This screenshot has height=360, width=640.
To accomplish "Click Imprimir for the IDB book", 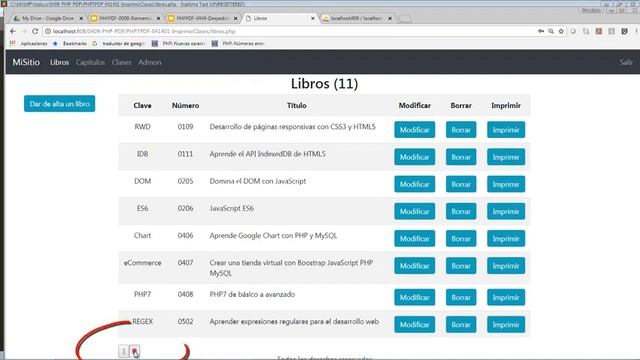I will pyautogui.click(x=506, y=157).
